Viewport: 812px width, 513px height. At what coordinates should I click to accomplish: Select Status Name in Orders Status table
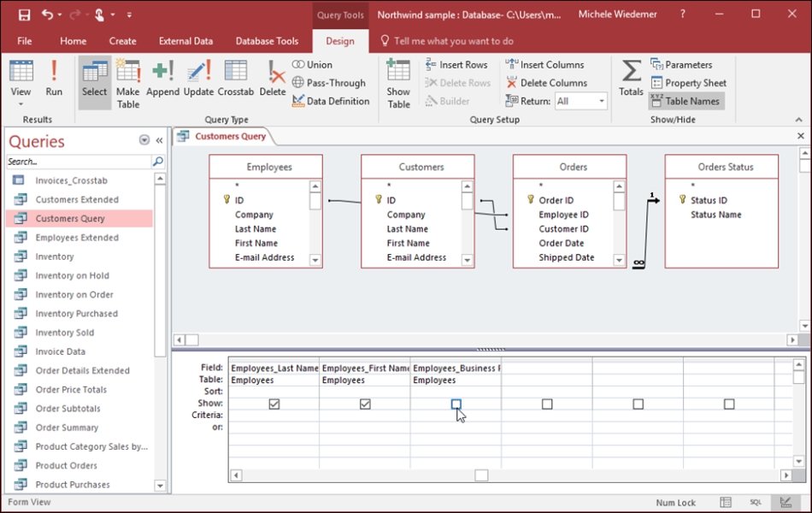click(715, 215)
